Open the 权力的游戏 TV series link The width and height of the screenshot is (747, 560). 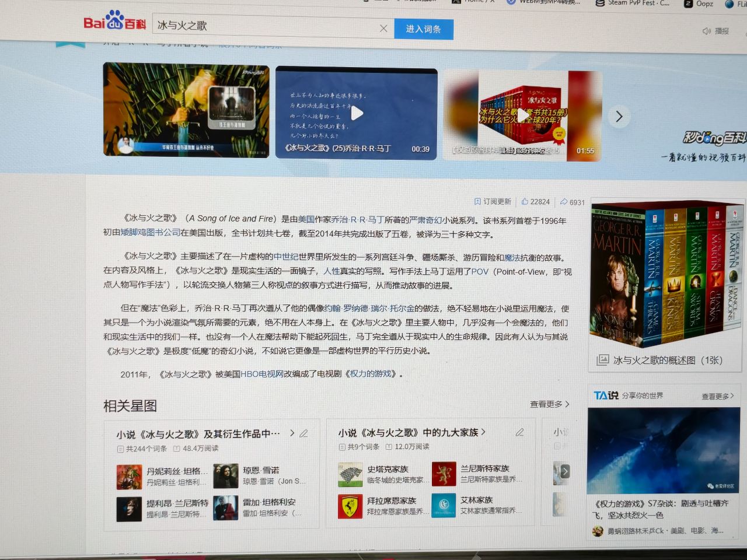[x=371, y=374]
